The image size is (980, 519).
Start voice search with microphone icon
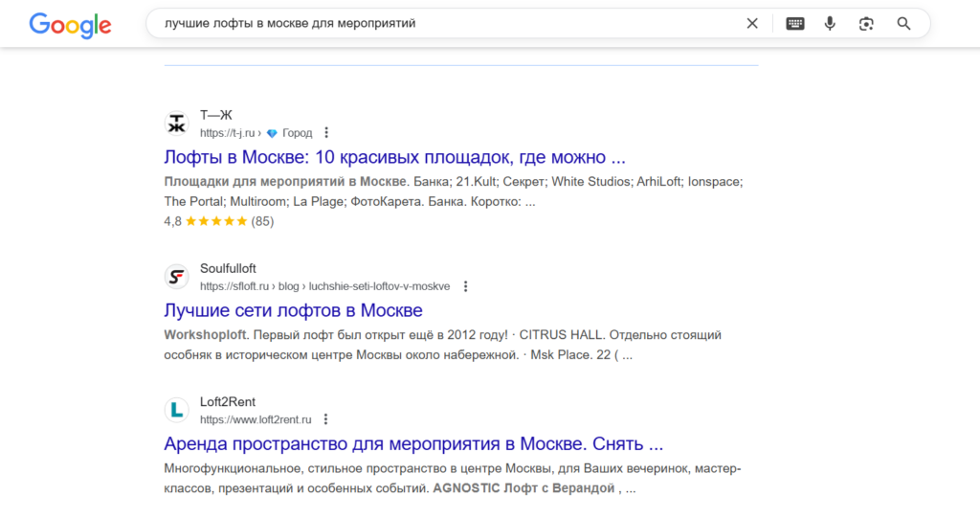(x=830, y=24)
